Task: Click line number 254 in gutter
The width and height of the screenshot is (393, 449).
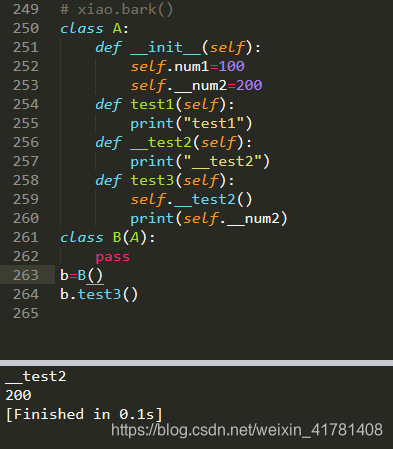Action: 26,104
